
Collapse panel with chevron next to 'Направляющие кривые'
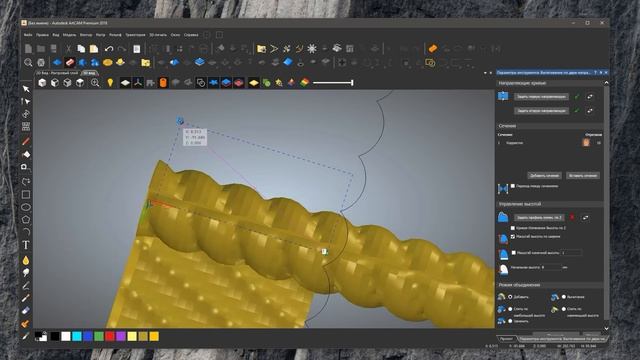607,83
